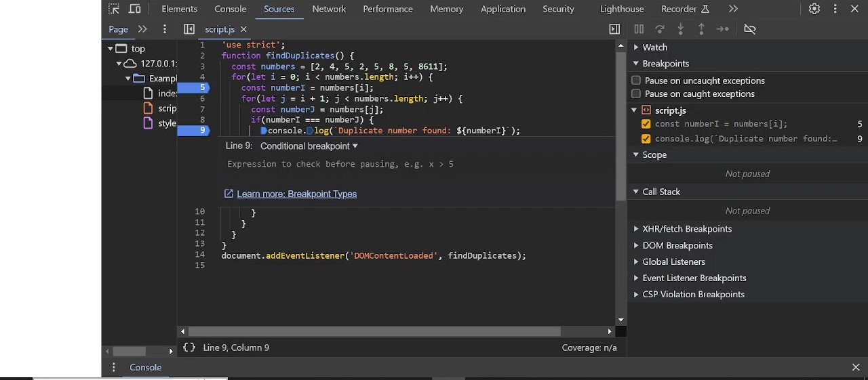Hide the navigator sidebar panel icon
Image resolution: width=868 pixels, height=380 pixels.
(x=189, y=29)
